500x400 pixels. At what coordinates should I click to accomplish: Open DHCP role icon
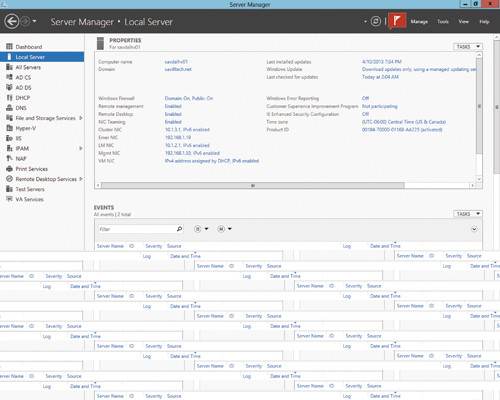click(9, 98)
